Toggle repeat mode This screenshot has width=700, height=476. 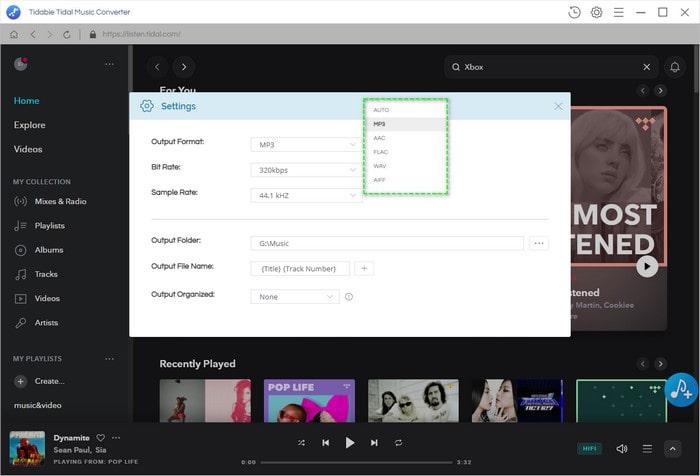398,443
